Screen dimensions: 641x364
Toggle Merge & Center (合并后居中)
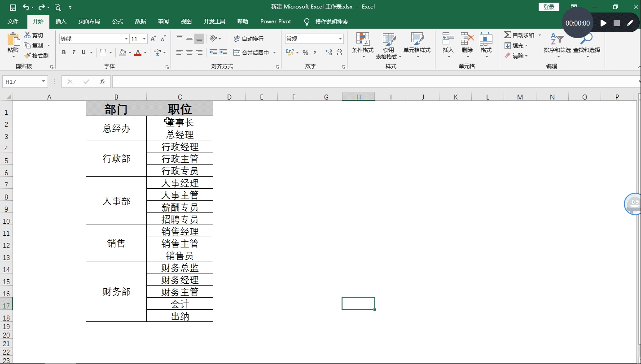click(251, 52)
